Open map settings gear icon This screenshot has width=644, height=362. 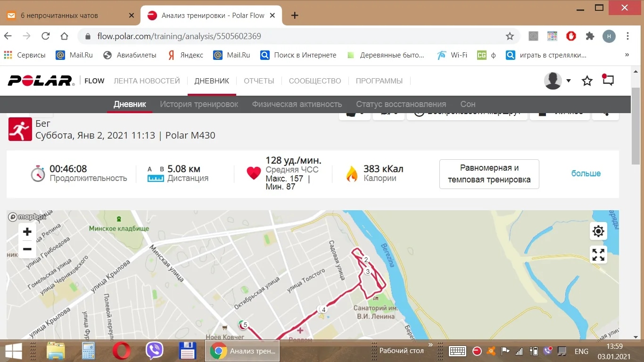point(598,231)
